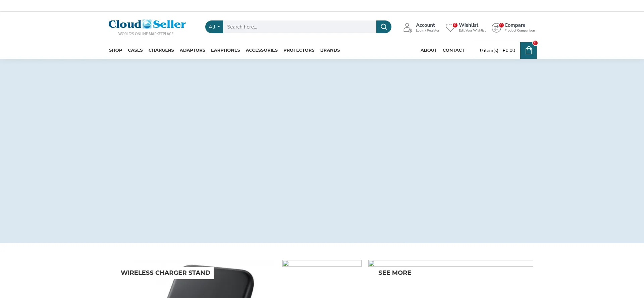Click the Login / Register link
The height and width of the screenshot is (298, 644).
[427, 31]
